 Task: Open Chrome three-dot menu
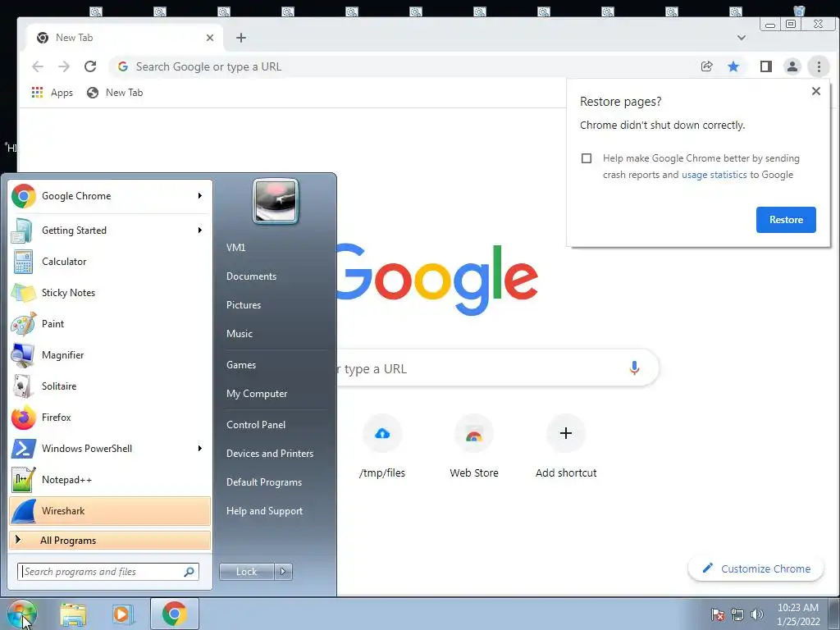pyautogui.click(x=819, y=66)
